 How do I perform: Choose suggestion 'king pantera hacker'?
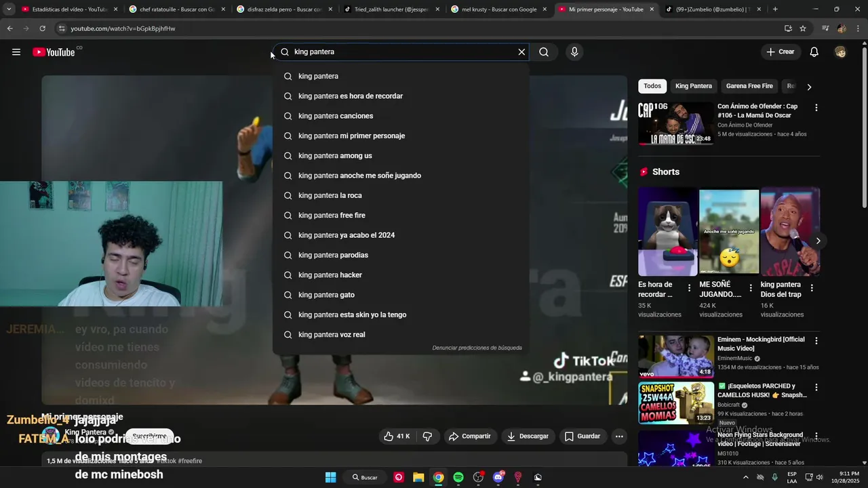coord(400,275)
